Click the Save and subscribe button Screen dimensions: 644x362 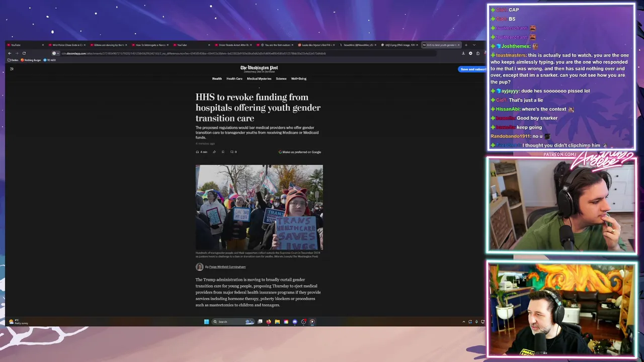[x=472, y=69]
